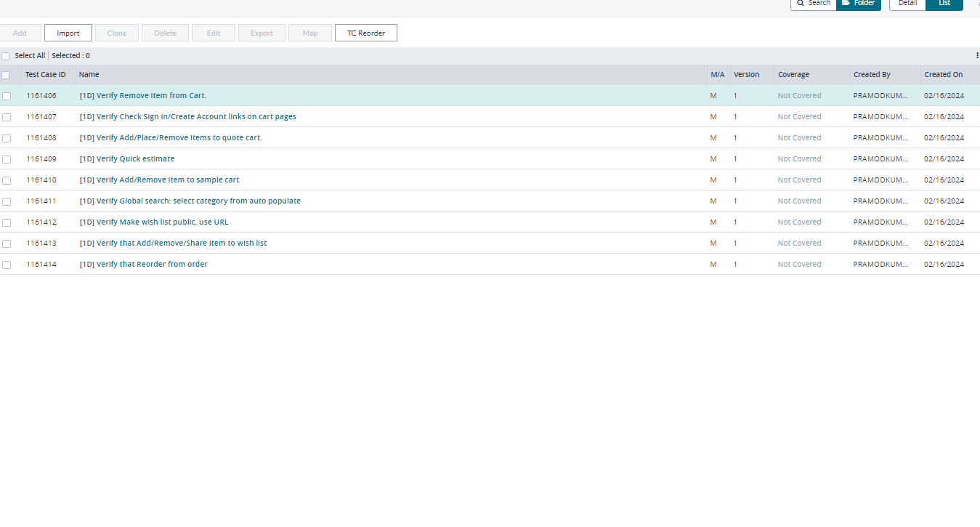This screenshot has width=980, height=527.
Task: Open 'Verify Make wish list public' link
Action: [x=154, y=222]
